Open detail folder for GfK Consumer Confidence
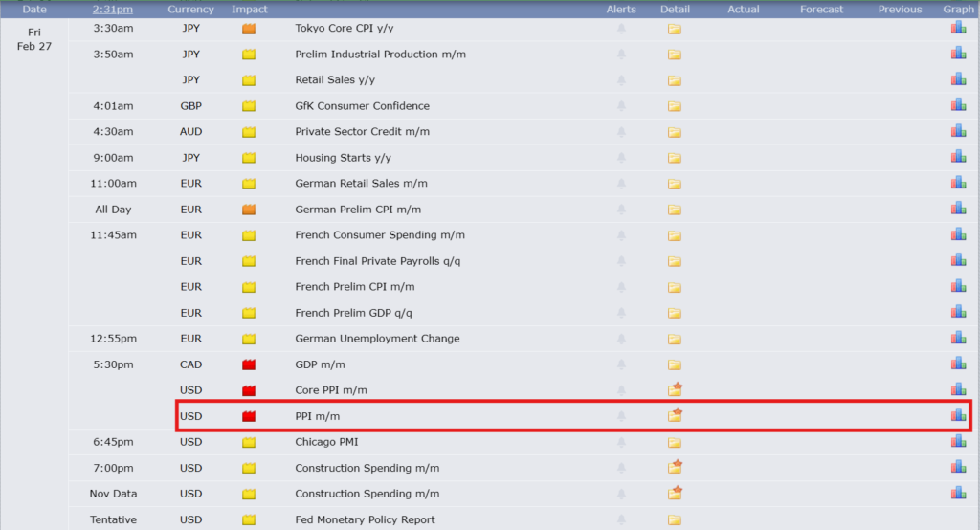980x530 pixels. pos(675,106)
